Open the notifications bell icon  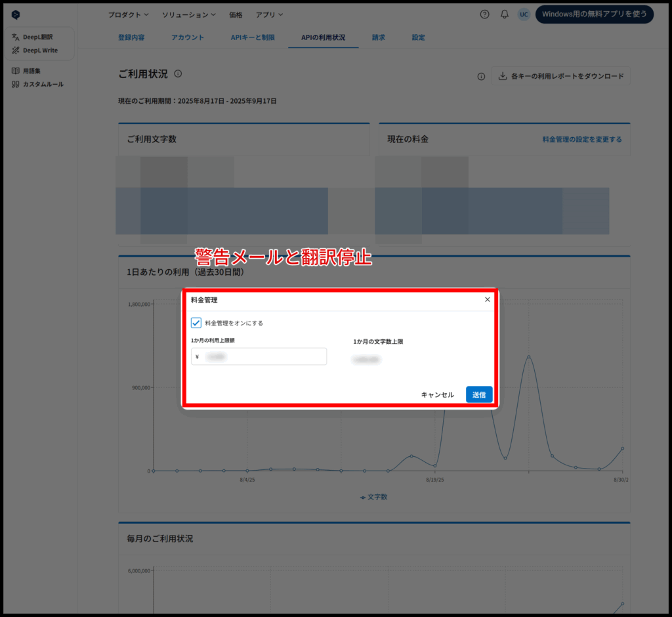(505, 14)
